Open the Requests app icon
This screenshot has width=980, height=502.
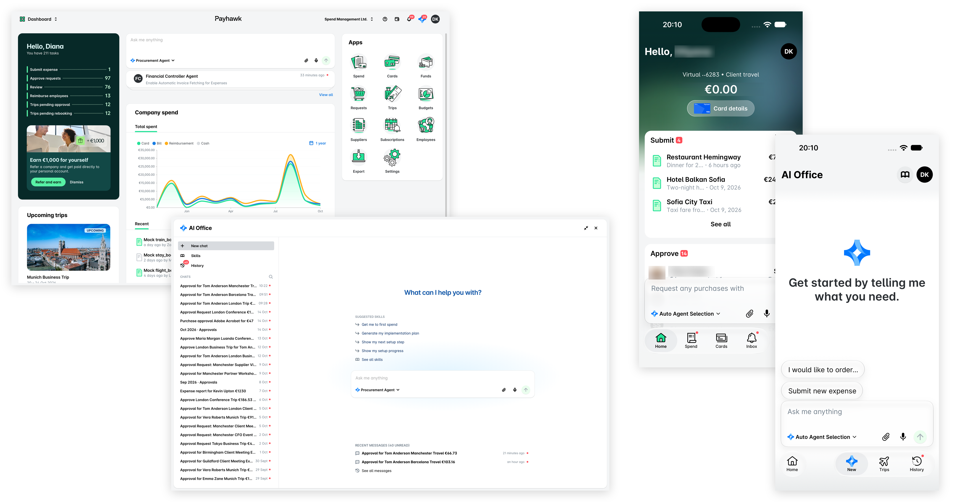click(358, 94)
